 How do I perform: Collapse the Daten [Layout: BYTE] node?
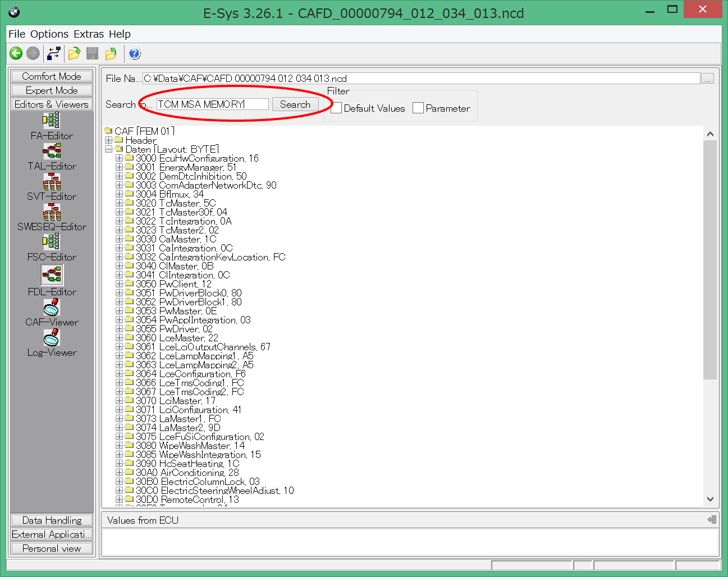[109, 149]
